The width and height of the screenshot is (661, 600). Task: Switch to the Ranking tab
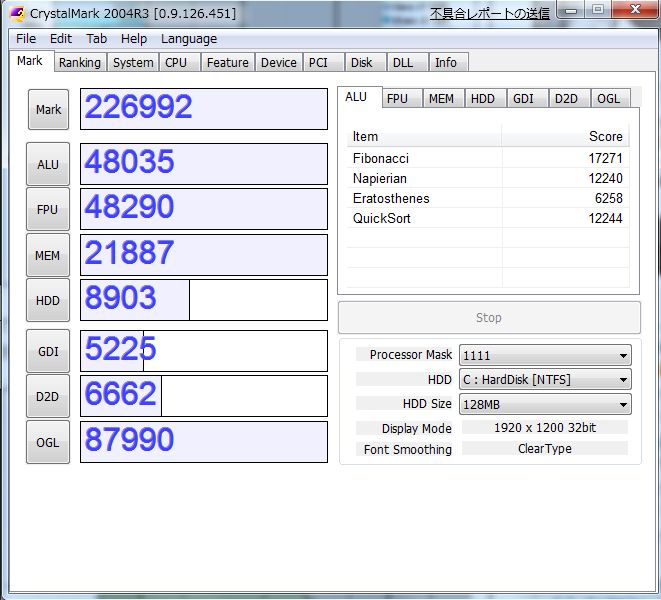click(79, 62)
